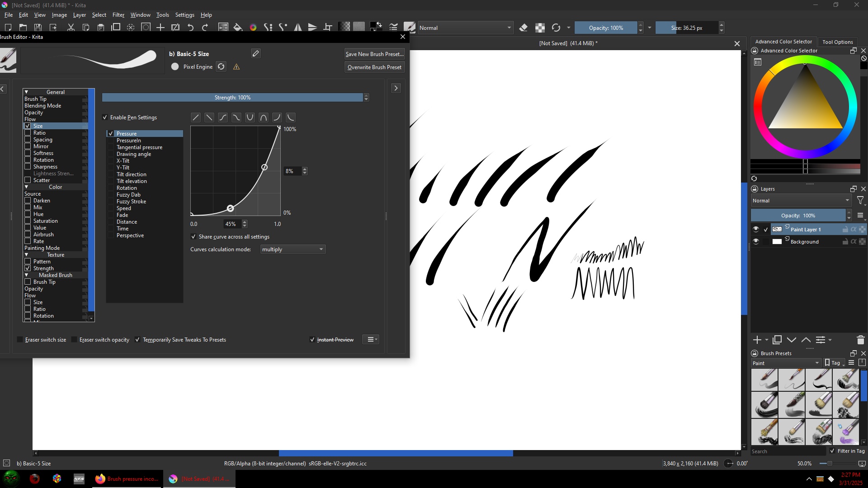Click the crop tool icon
The image size is (868, 488).
pos(328,28)
